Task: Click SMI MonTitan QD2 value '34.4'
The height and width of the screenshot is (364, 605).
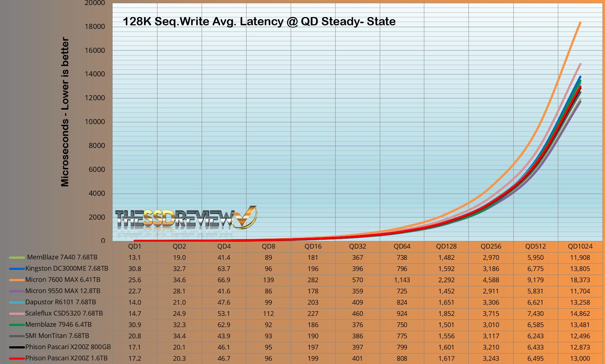Action: pyautogui.click(x=179, y=336)
